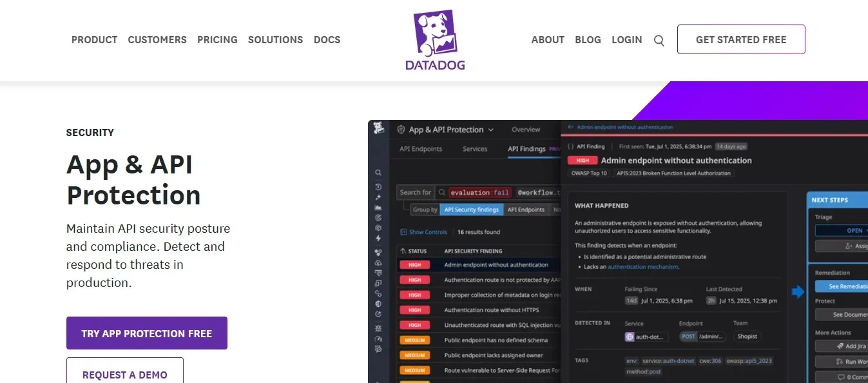Click the Admin endpoint without authentication breadcrumb
This screenshot has height=383, width=868.
(x=624, y=127)
